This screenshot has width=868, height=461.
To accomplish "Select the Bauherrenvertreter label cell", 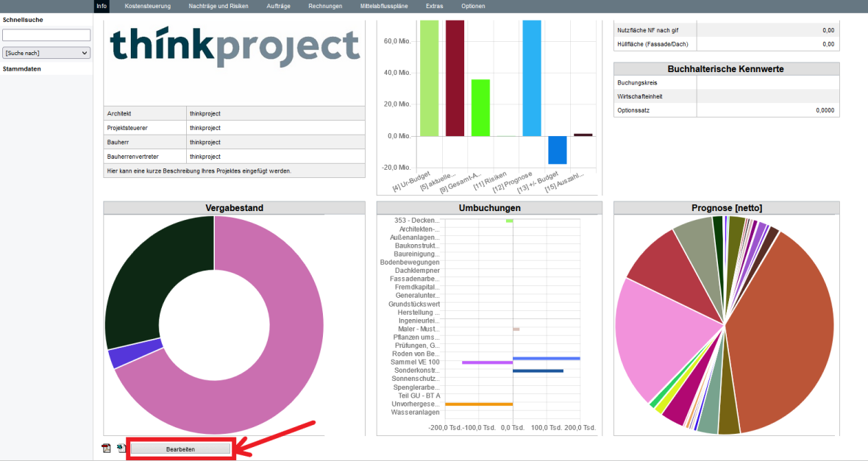I will point(145,157).
